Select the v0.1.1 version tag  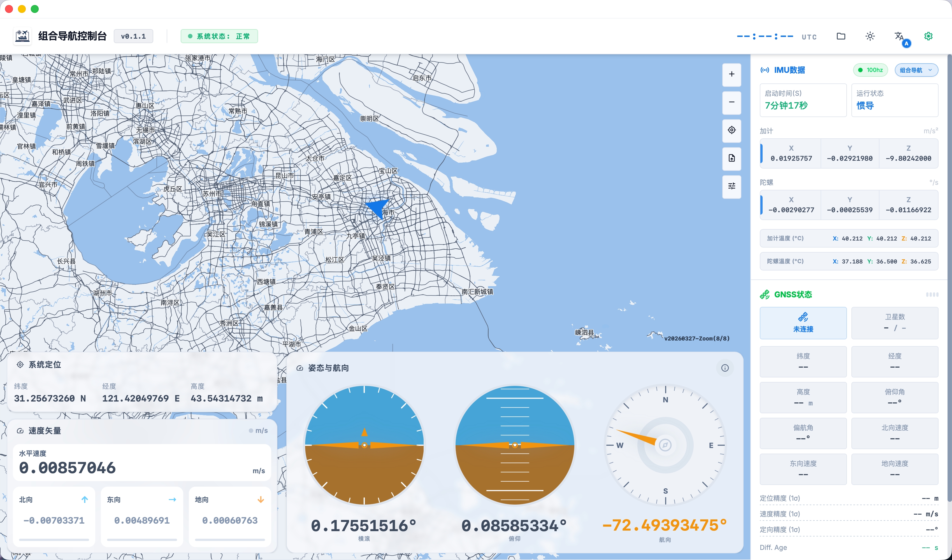[x=133, y=36]
